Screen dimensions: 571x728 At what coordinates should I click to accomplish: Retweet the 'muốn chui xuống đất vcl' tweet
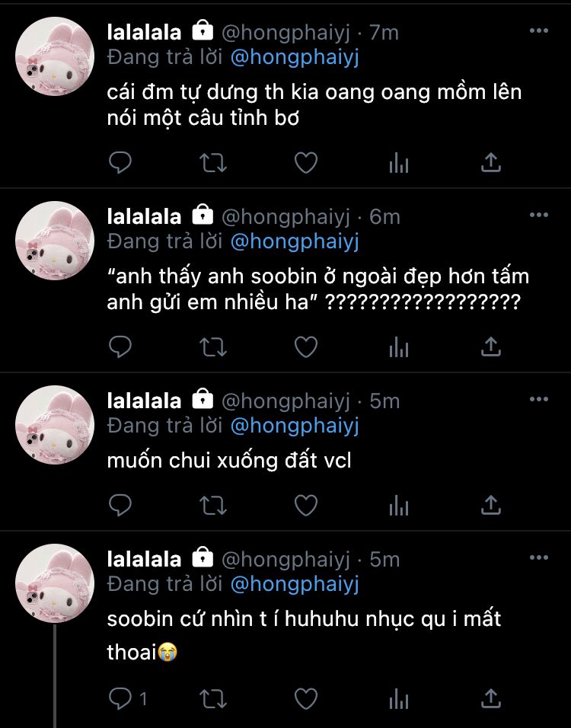[x=213, y=506]
